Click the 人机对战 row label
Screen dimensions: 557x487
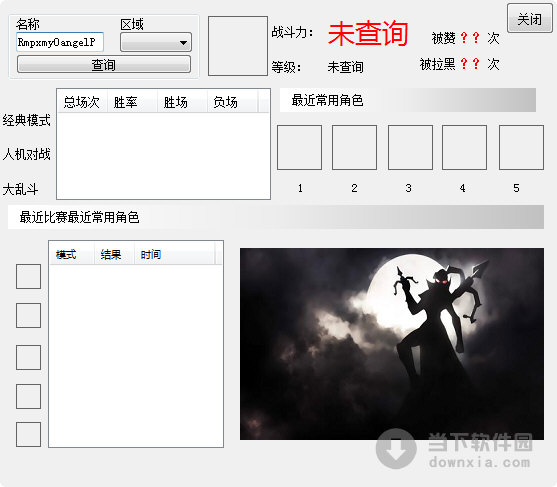tap(26, 155)
